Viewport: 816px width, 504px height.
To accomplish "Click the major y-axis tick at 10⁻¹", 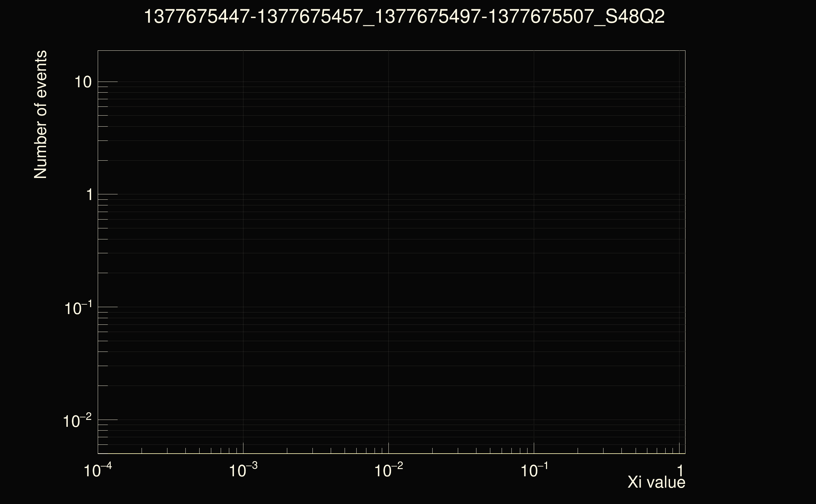I will 108,307.
